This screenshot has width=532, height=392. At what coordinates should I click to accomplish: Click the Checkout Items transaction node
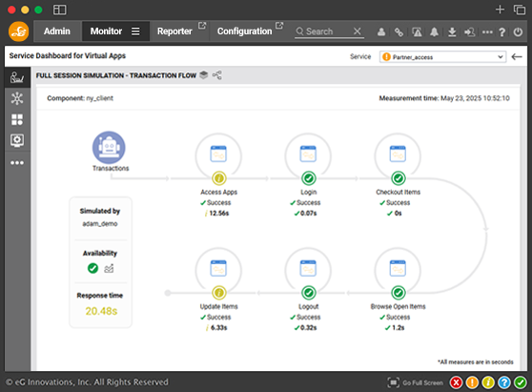click(398, 155)
